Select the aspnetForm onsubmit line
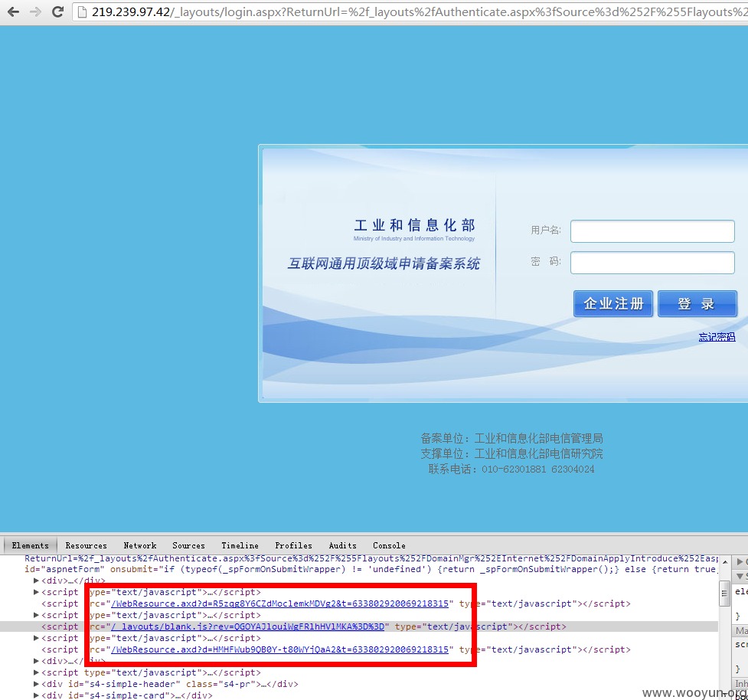748x700 pixels. (371, 569)
